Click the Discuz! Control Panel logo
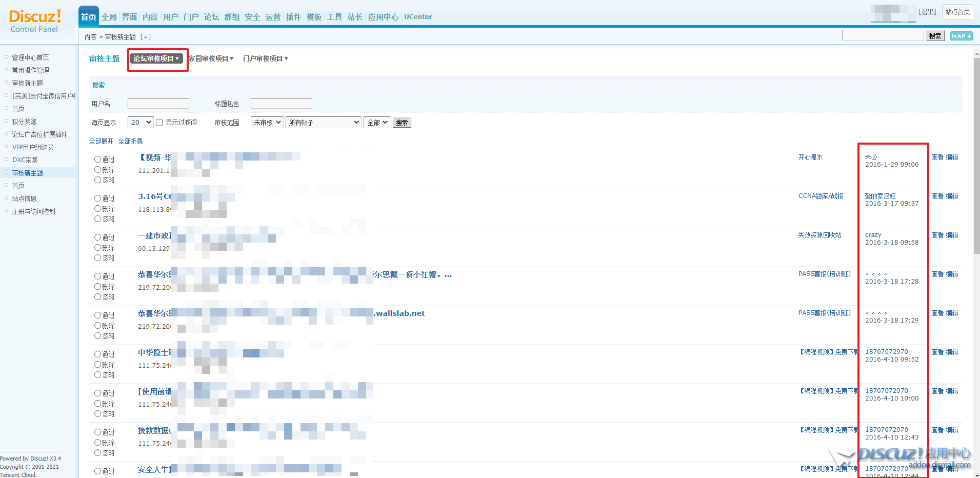The height and width of the screenshot is (478, 980). click(x=35, y=21)
